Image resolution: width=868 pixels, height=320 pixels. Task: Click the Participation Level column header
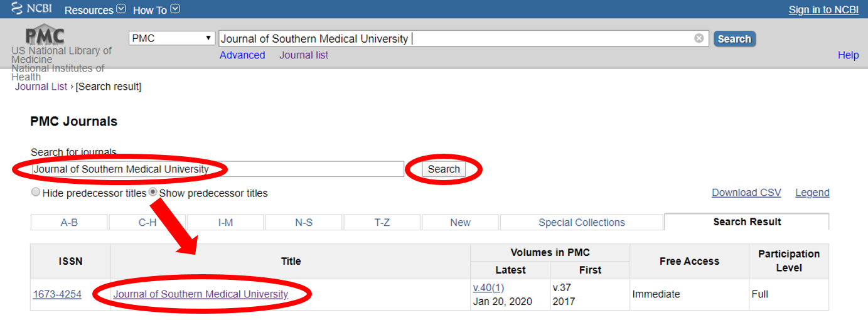click(789, 261)
